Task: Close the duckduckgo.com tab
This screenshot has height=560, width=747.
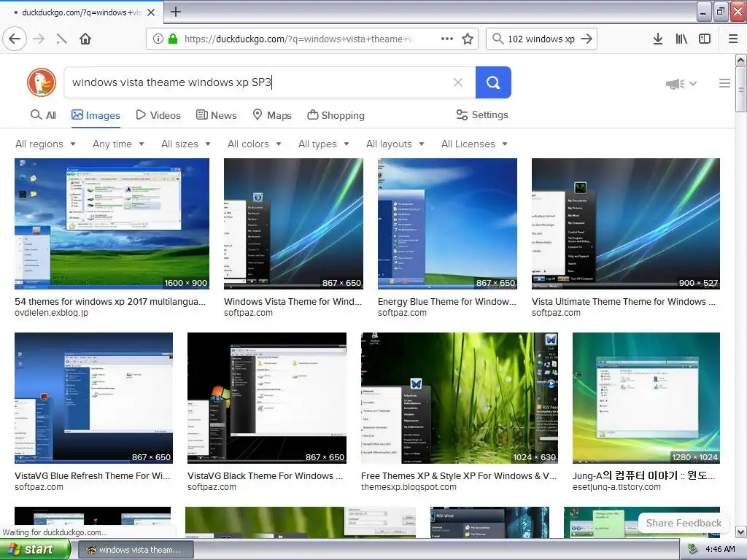Action: coord(151,12)
